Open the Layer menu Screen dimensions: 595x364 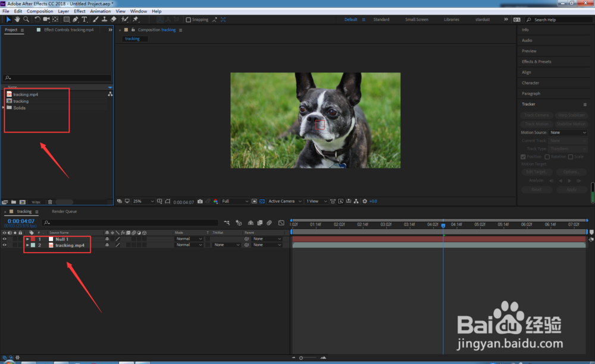click(64, 11)
